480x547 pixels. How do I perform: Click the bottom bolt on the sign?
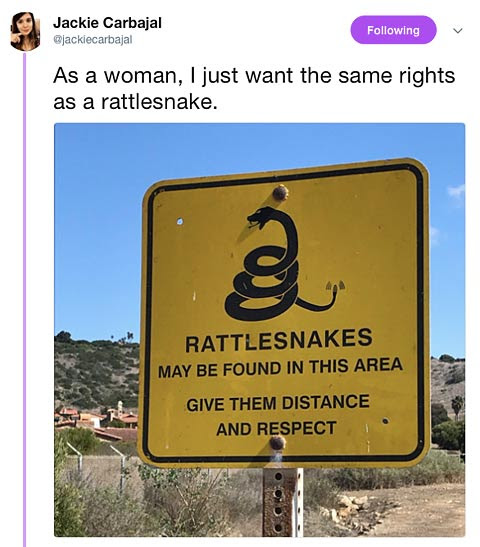pos(277,443)
